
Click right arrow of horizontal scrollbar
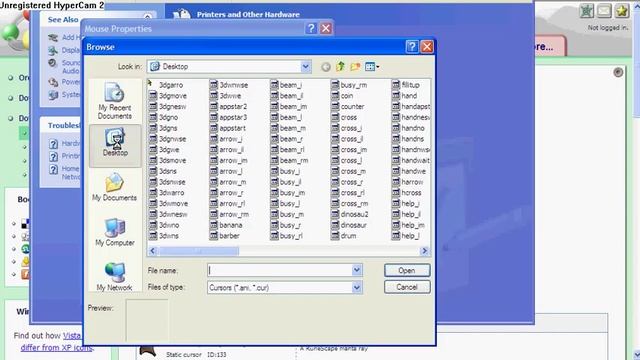point(424,251)
